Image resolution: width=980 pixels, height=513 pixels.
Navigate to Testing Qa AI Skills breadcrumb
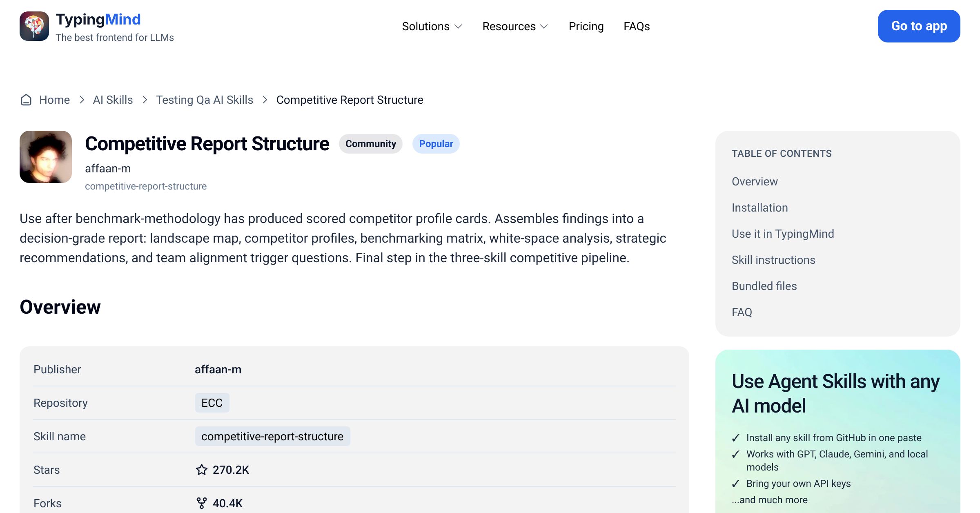[205, 100]
